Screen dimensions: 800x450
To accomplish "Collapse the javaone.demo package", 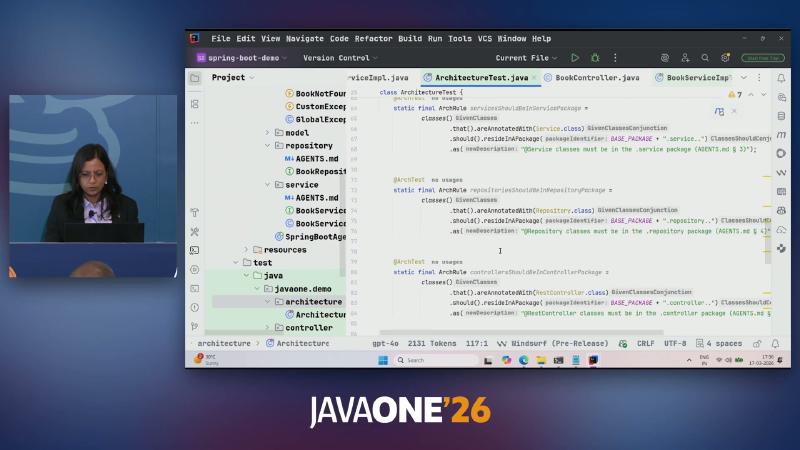I will (257, 289).
